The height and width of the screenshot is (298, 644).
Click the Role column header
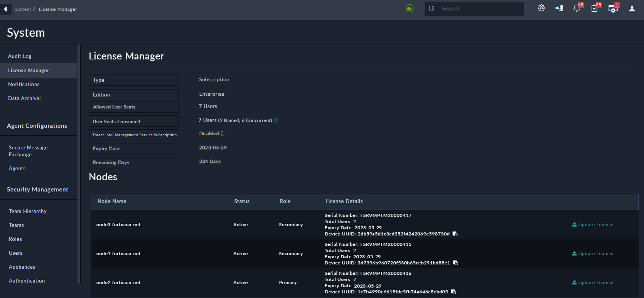pyautogui.click(x=285, y=201)
